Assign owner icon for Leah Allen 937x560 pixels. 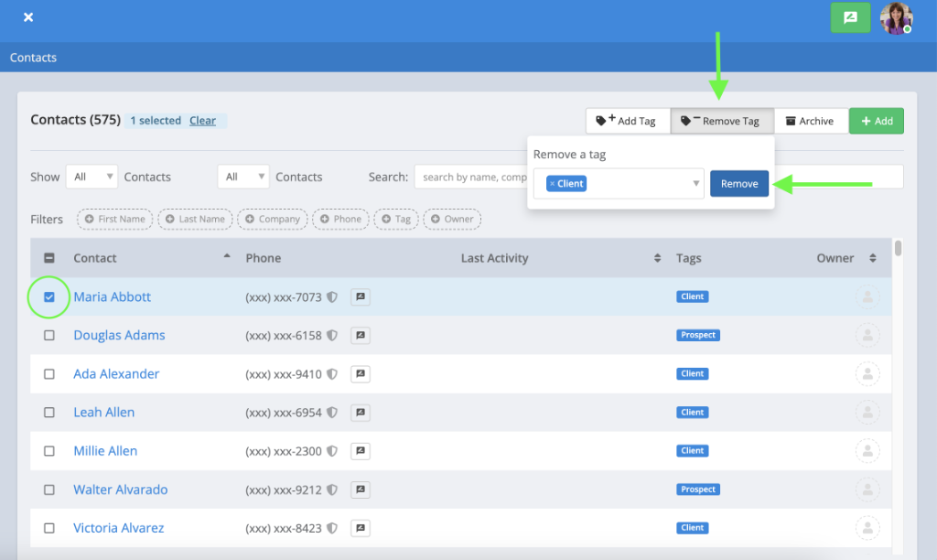point(867,413)
